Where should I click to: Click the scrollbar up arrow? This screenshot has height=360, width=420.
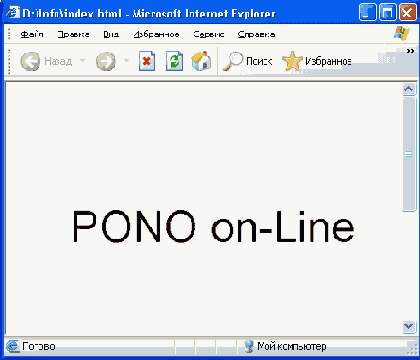[409, 89]
